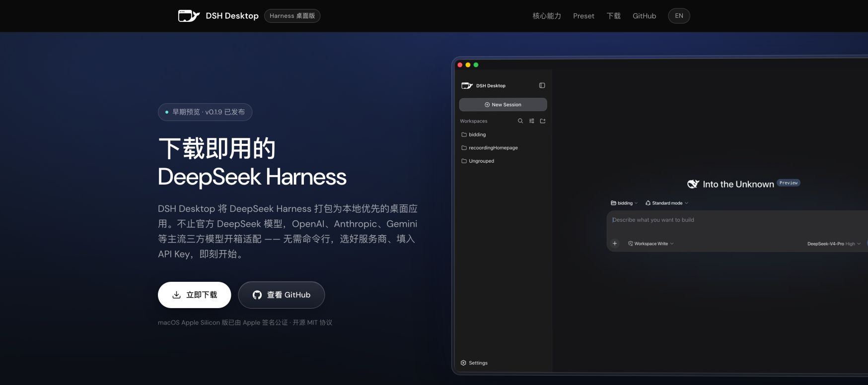
Task: Open the DeepSeek-V4-Pro High model dropdown
Action: (x=834, y=244)
